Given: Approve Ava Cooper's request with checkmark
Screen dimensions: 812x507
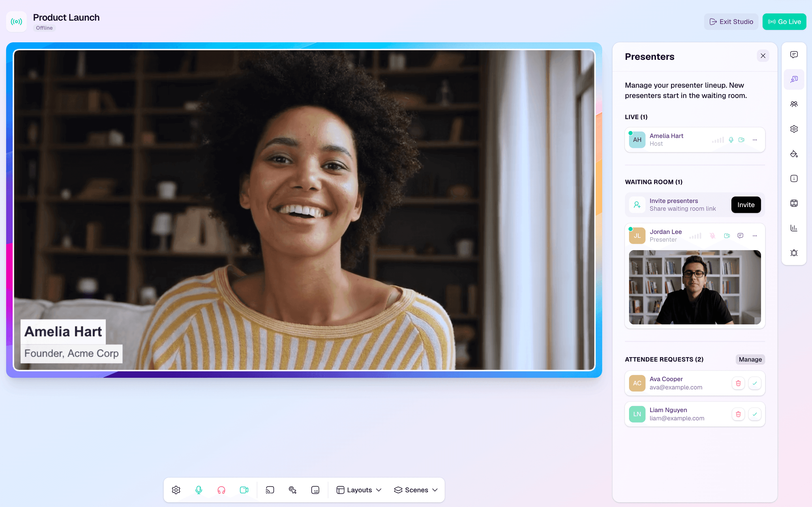Looking at the screenshot, I should click(754, 383).
